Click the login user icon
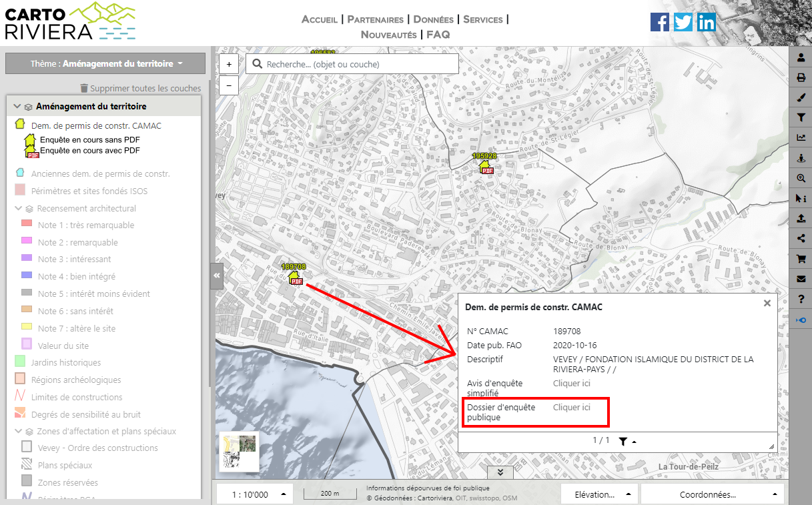This screenshot has height=505, width=812. pos(801,58)
